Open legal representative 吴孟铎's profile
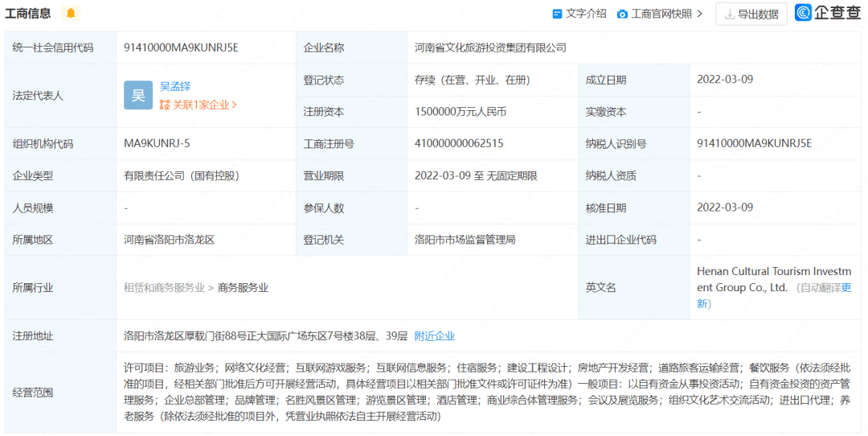868x436 pixels. click(175, 86)
